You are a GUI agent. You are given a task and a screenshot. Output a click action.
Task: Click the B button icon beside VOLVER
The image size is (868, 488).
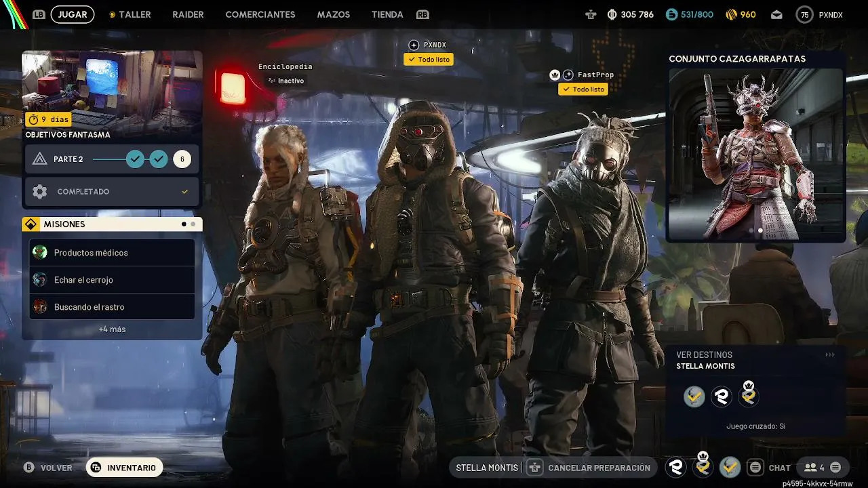coord(28,468)
